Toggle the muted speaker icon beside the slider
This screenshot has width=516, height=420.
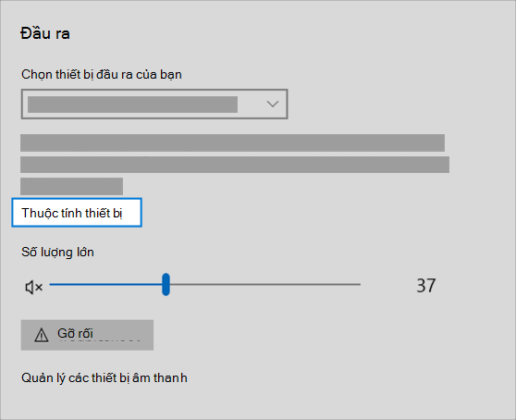tap(34, 287)
